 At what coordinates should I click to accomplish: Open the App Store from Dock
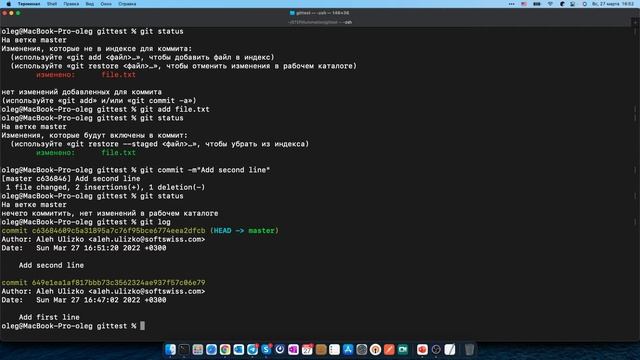coord(348,349)
